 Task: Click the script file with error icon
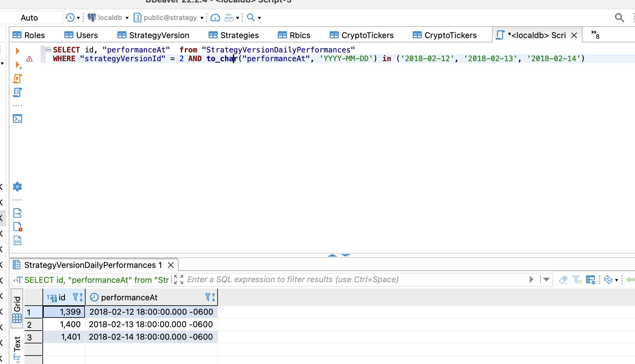[x=18, y=227]
